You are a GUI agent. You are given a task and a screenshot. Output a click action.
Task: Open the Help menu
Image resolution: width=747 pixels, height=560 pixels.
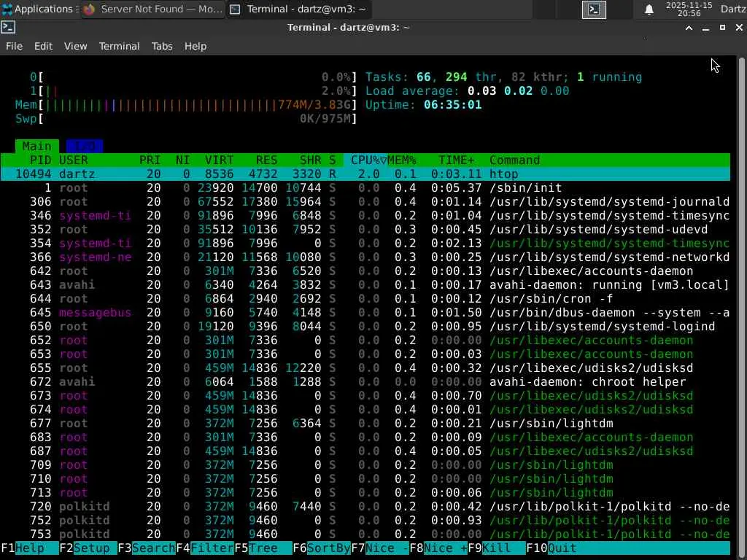coord(196,46)
